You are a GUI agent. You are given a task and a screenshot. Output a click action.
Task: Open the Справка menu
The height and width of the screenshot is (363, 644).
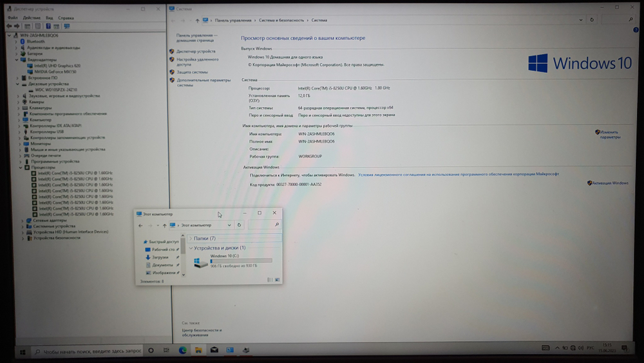coord(66,17)
